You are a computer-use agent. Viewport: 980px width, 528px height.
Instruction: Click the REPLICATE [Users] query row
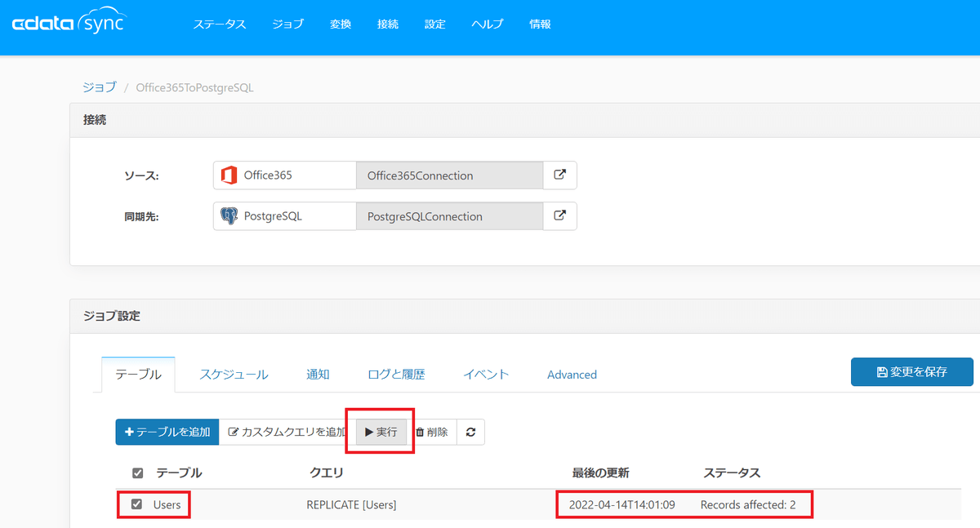pyautogui.click(x=351, y=505)
